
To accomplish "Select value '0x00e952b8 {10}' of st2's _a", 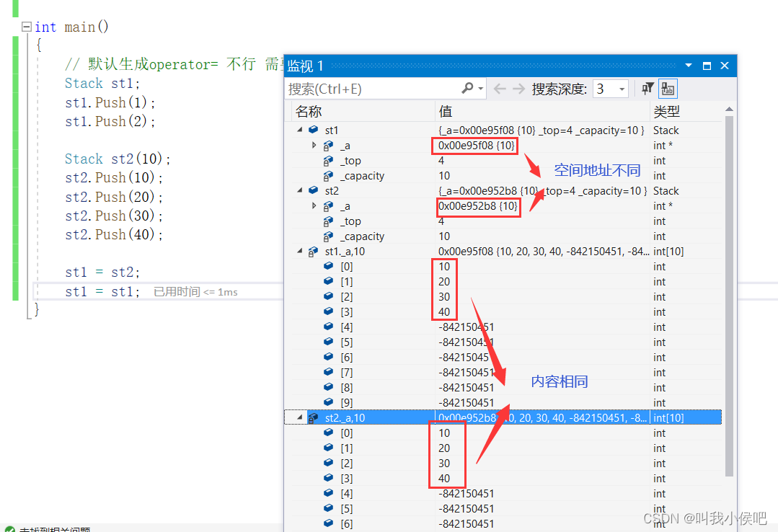I will pos(478,206).
